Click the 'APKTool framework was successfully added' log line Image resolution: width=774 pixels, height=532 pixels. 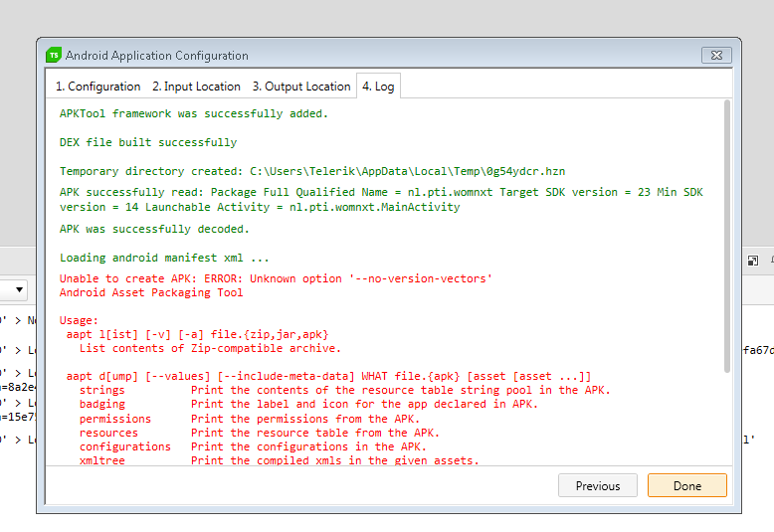coord(193,113)
